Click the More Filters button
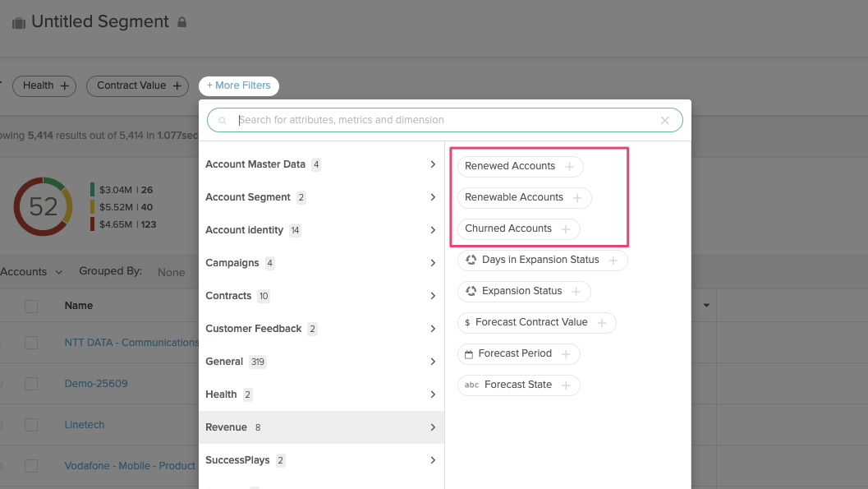Image resolution: width=868 pixels, height=489 pixels. [x=239, y=85]
